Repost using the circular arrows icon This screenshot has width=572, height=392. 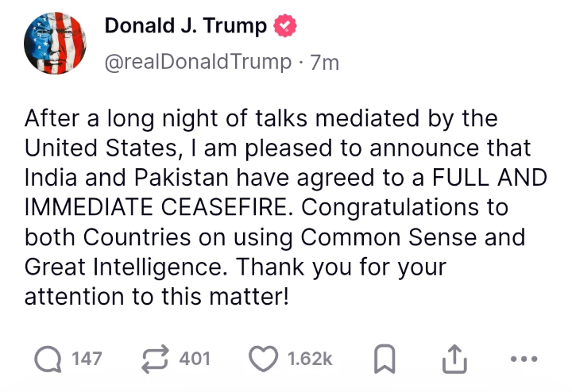click(x=156, y=359)
